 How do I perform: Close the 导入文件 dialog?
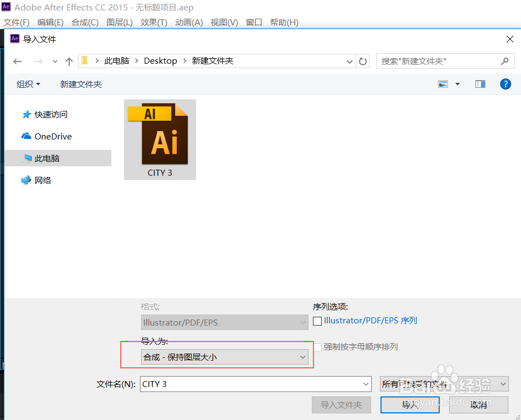[509, 39]
